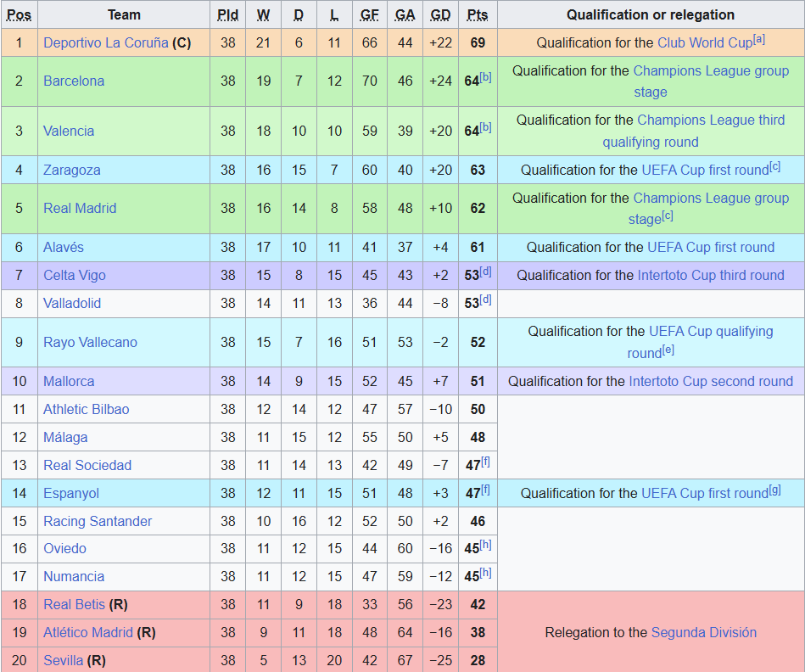Click the Pos column header

19,15
